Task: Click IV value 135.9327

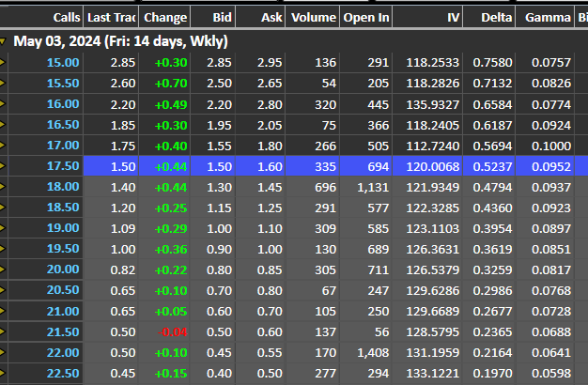Action: pos(433,104)
